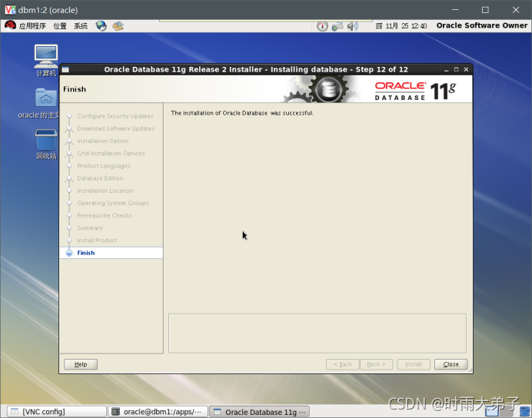Click the power monitor panel icon

click(322, 26)
